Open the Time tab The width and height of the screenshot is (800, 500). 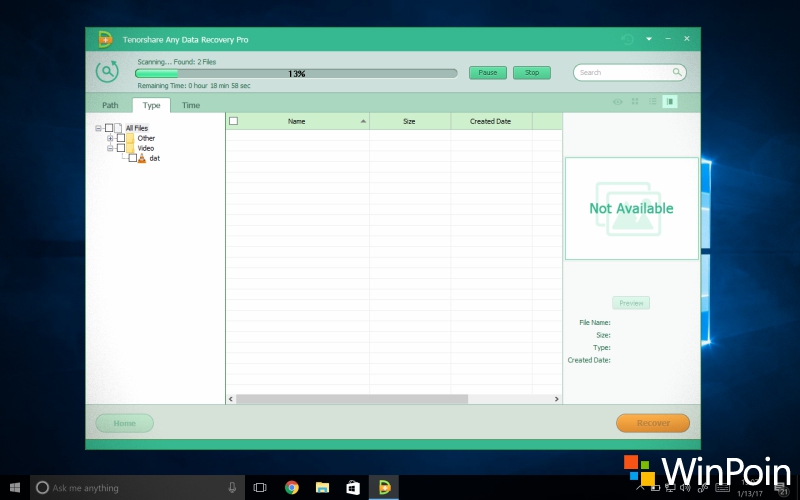point(191,105)
